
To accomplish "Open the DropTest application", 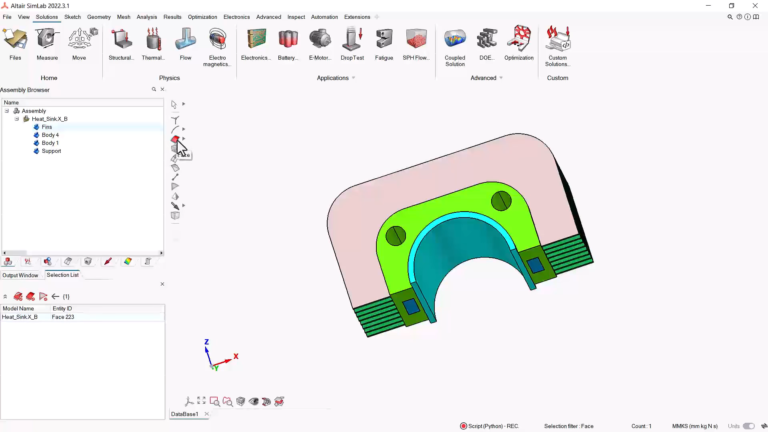I will pyautogui.click(x=352, y=44).
